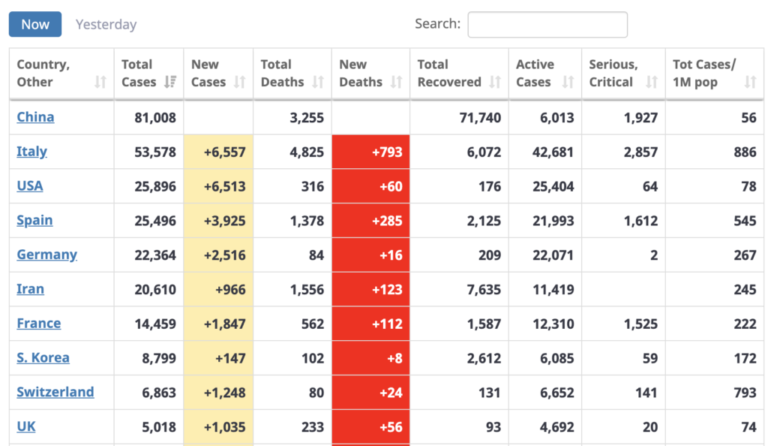Select UK total cases 5,018
The height and width of the screenshot is (446, 768).
point(159,427)
